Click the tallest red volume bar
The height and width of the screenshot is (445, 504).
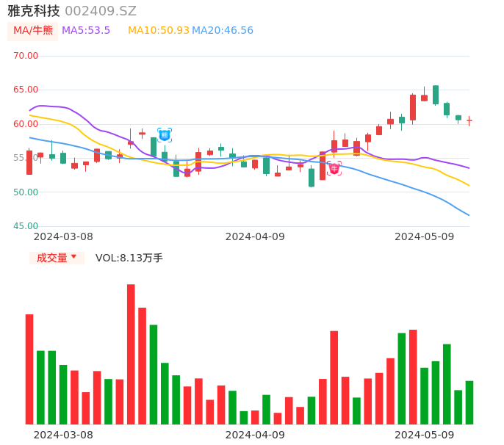click(x=131, y=354)
